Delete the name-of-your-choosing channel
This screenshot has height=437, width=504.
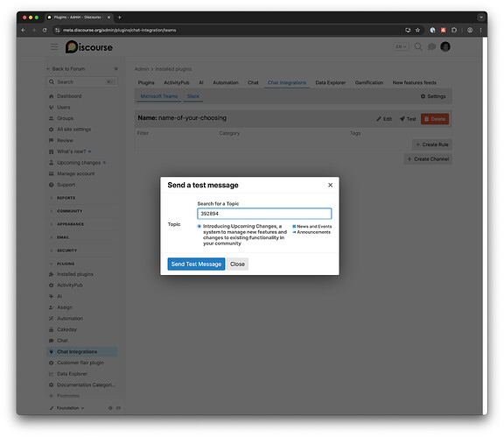point(435,119)
